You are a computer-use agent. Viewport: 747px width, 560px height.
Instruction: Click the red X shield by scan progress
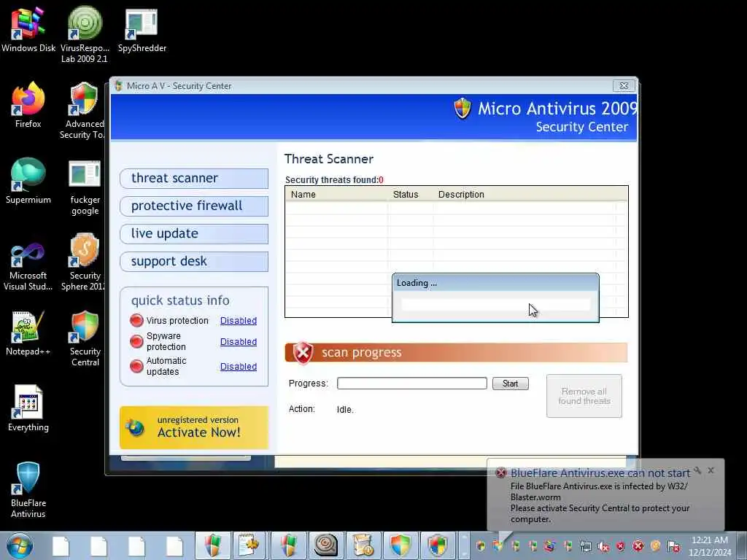click(303, 353)
